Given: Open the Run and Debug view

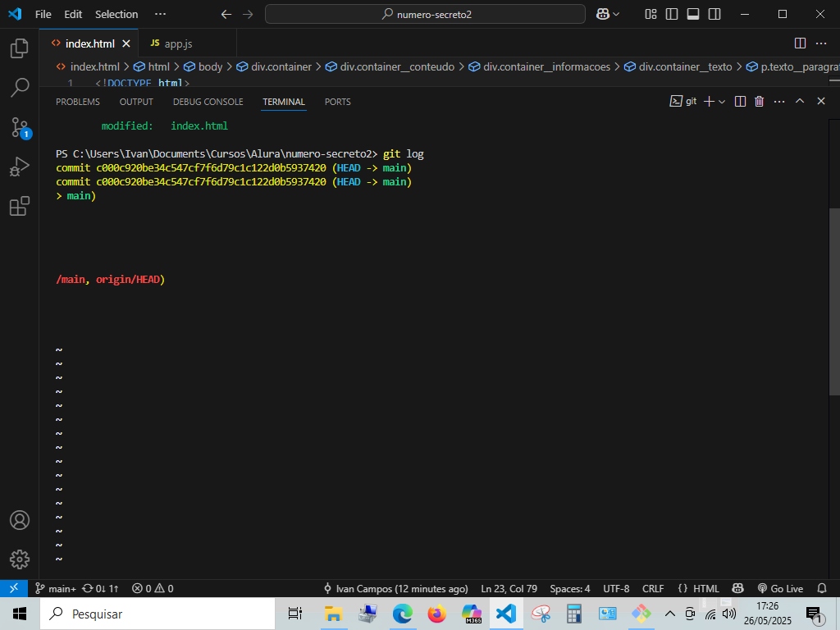Looking at the screenshot, I should coord(20,167).
